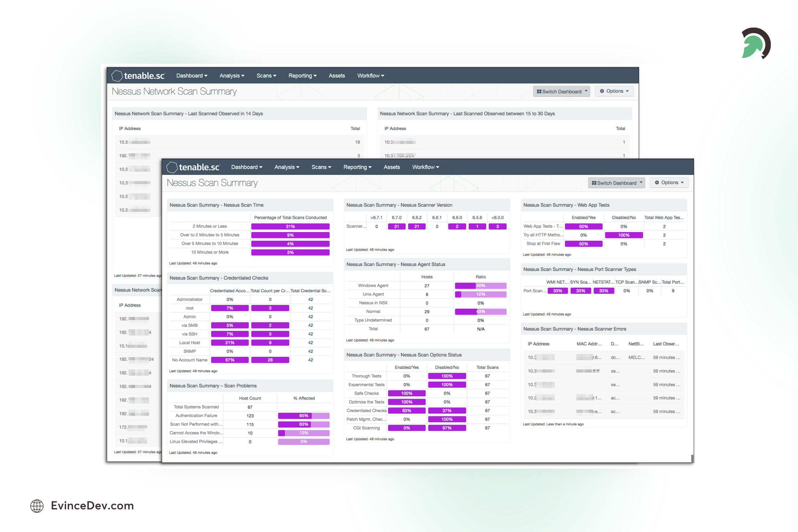Go to Assets in Nessus Scan Summary window

392,167
